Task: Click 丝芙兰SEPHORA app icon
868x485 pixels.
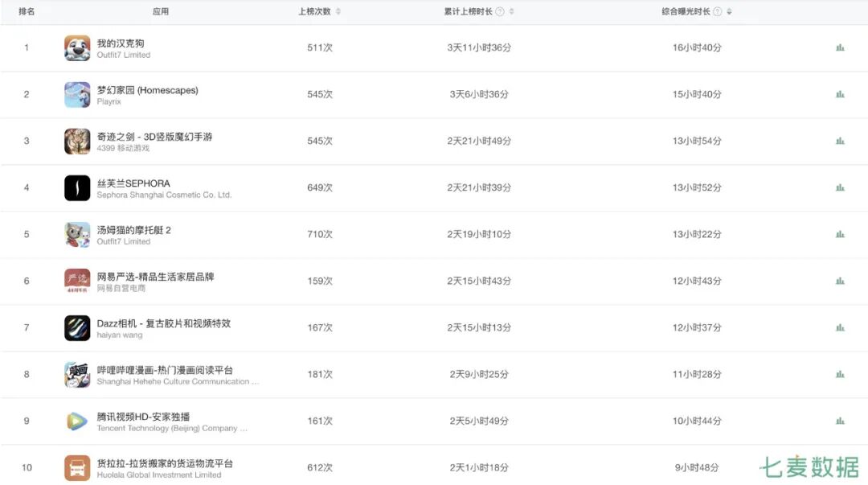Action: 77,187
